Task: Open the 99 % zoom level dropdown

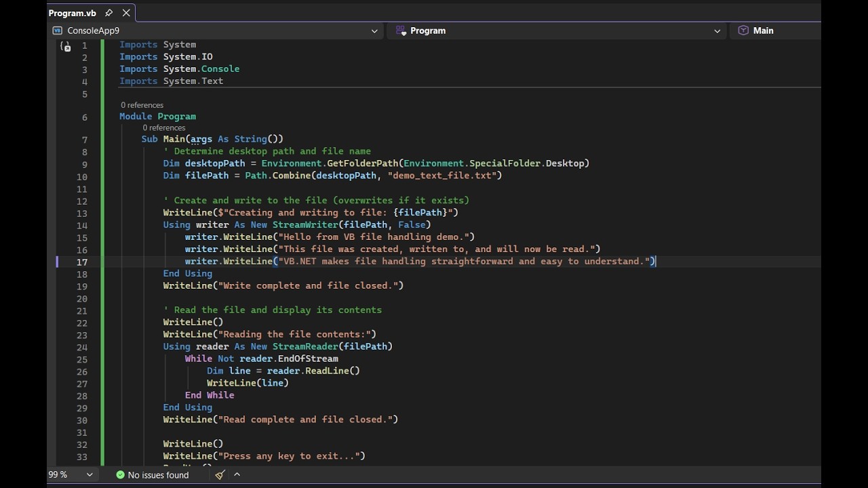Action: click(71, 475)
